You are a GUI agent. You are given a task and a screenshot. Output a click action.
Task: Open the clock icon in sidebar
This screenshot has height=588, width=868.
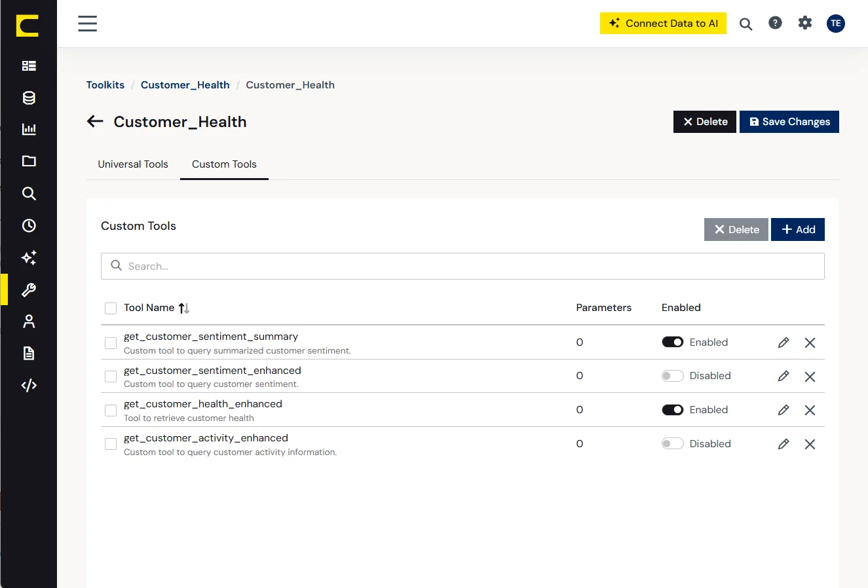click(x=29, y=225)
